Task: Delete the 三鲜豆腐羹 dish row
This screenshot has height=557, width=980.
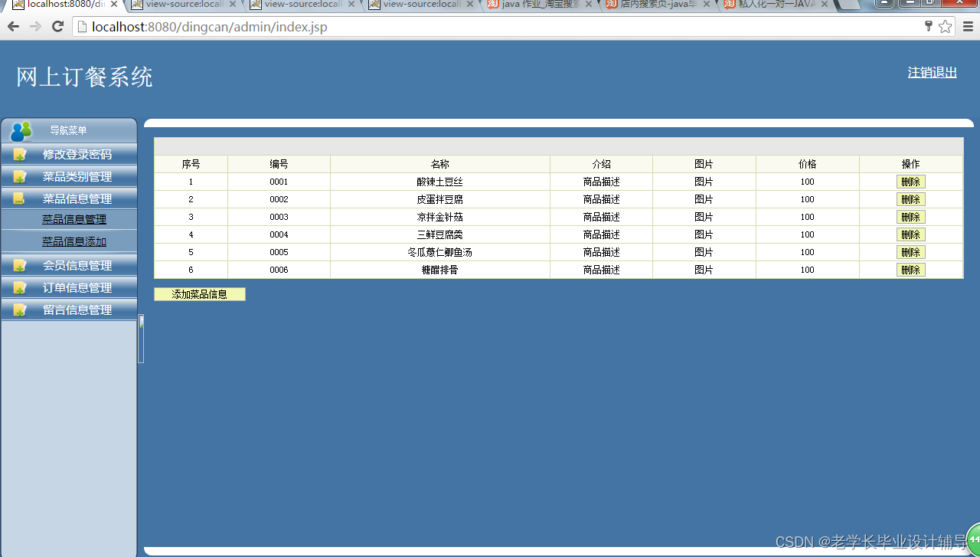Action: [x=911, y=234]
